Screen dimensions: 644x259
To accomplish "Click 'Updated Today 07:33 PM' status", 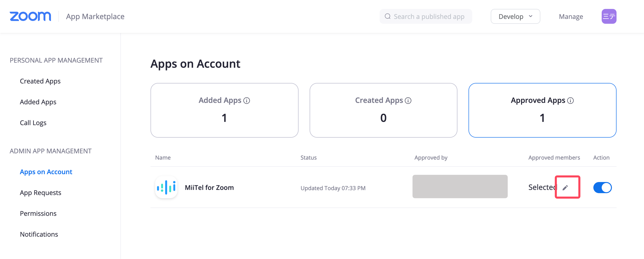I will 333,188.
